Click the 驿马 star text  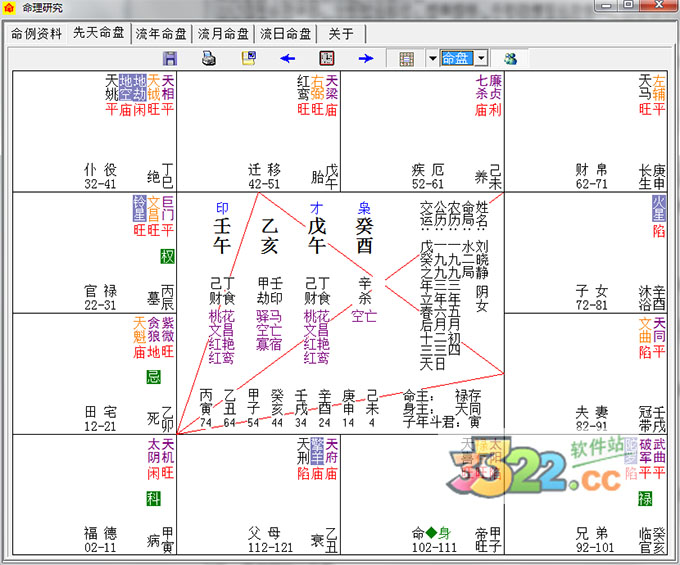(x=269, y=316)
